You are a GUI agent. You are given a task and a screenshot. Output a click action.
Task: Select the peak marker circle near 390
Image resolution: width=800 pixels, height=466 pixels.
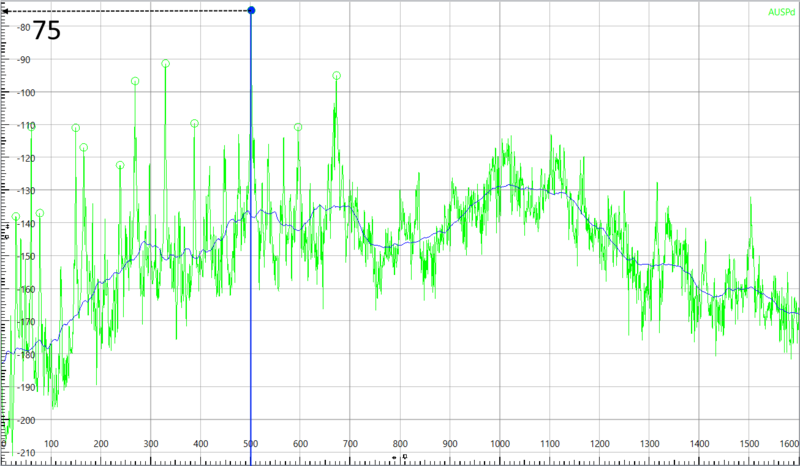click(194, 124)
